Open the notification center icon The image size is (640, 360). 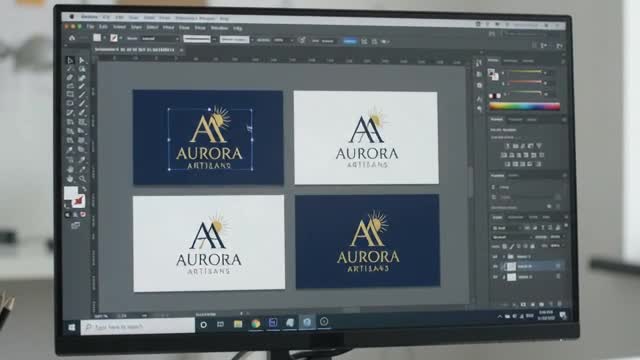(x=563, y=315)
